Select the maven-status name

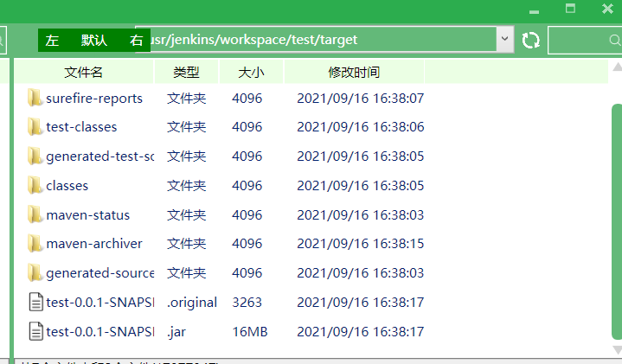pos(87,215)
